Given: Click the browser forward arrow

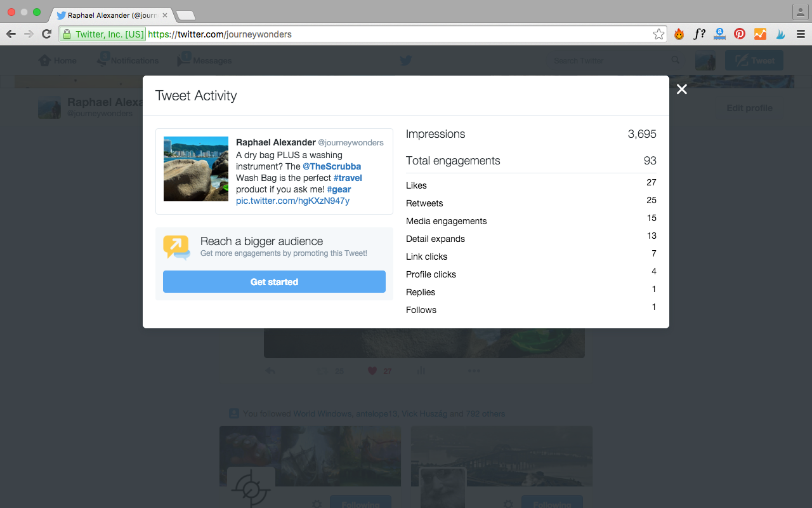Looking at the screenshot, I should 29,34.
